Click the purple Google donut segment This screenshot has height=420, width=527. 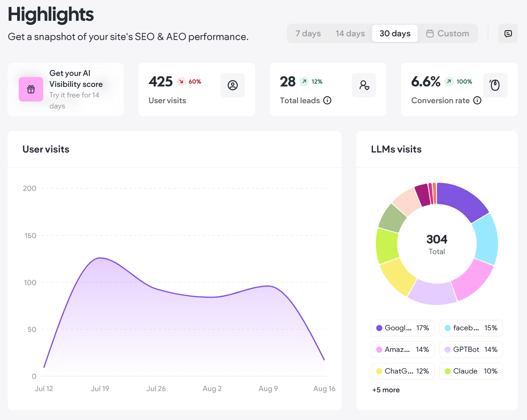[x=462, y=200]
